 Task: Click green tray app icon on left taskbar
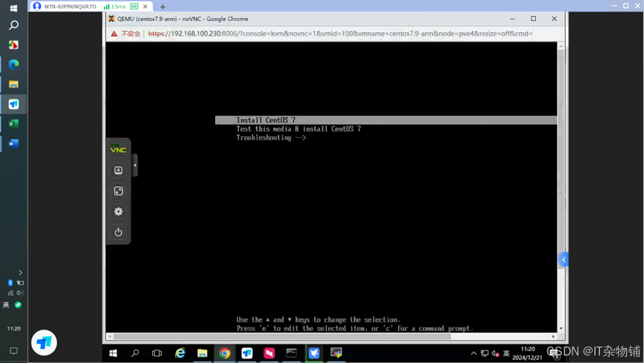point(18,305)
